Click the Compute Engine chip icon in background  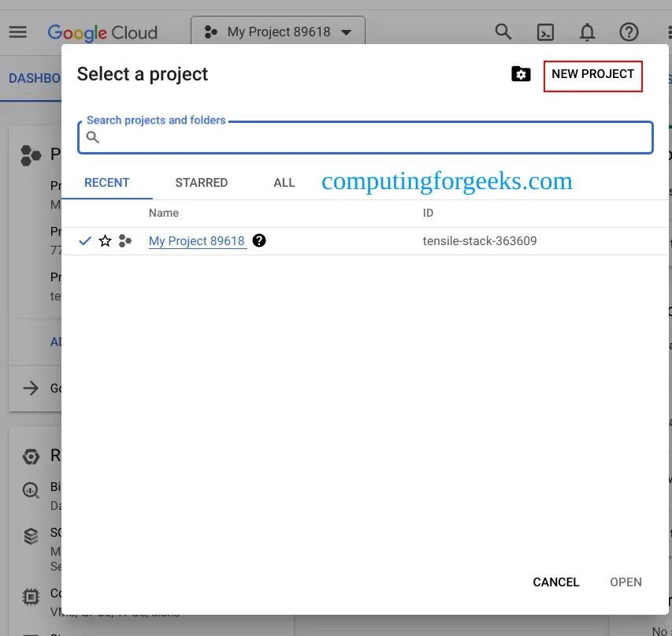[x=31, y=597]
